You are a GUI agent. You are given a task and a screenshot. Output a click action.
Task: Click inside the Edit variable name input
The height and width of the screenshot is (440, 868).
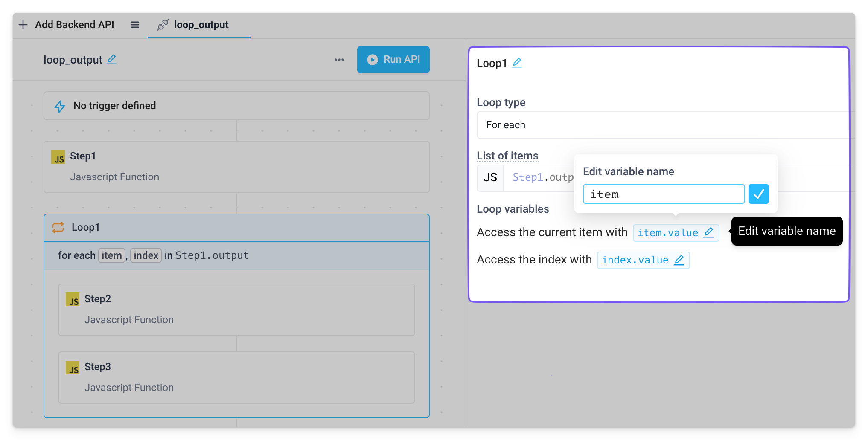(663, 194)
